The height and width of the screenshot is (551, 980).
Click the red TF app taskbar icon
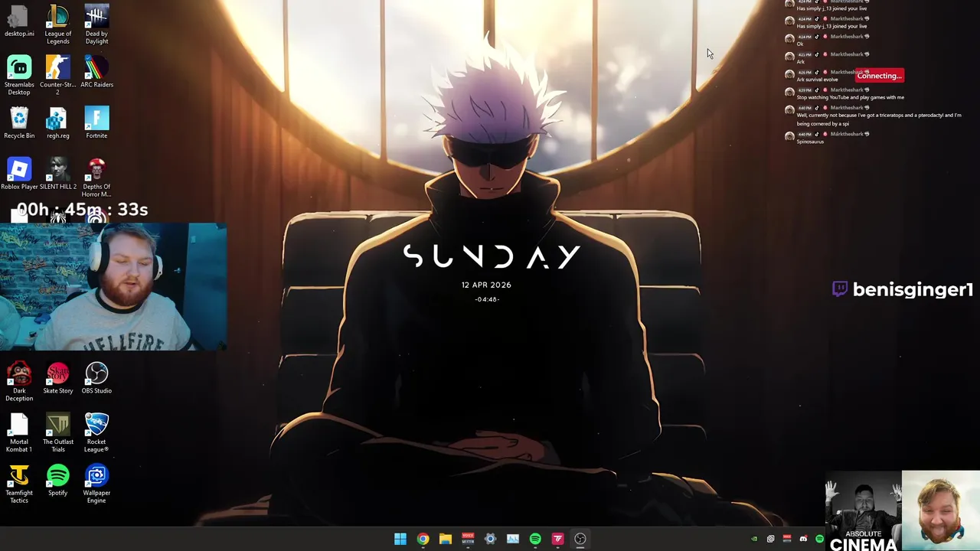click(x=557, y=539)
